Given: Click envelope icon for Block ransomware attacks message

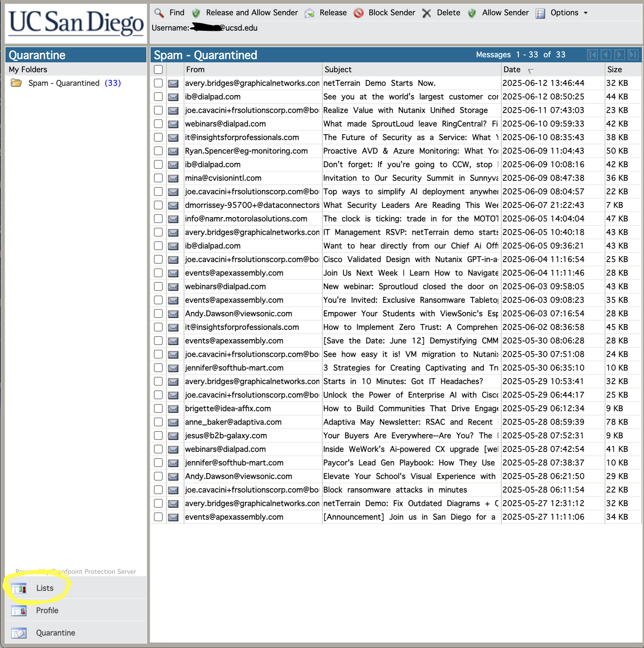Looking at the screenshot, I should (173, 490).
